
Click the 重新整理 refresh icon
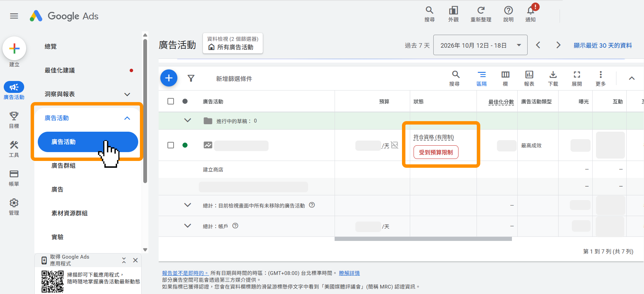tap(481, 14)
